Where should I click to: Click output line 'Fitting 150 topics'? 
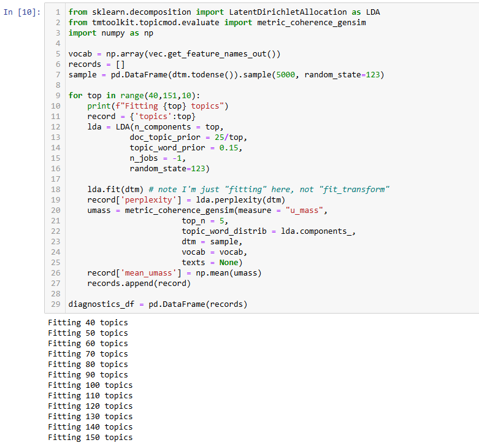[90, 437]
